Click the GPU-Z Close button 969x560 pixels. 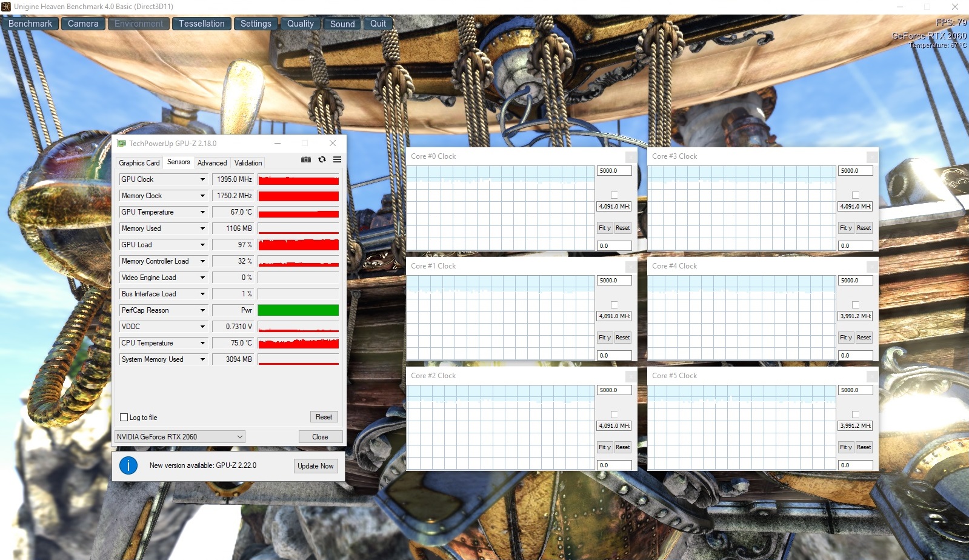pyautogui.click(x=321, y=437)
